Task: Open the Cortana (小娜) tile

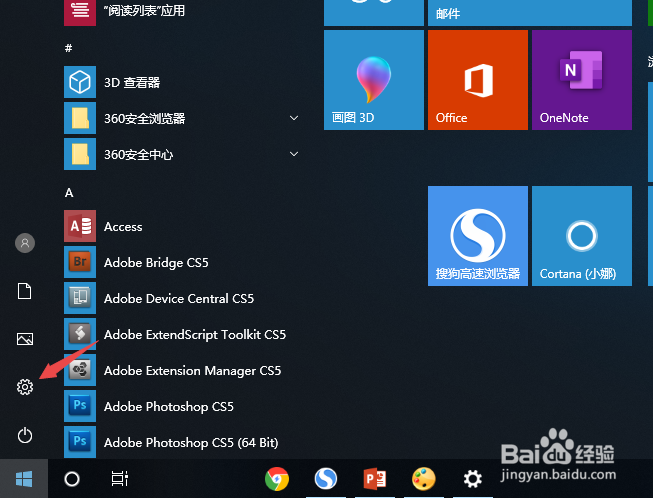Action: coord(582,236)
